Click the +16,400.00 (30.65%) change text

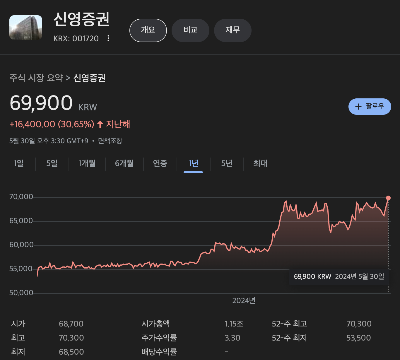[x=52, y=124]
